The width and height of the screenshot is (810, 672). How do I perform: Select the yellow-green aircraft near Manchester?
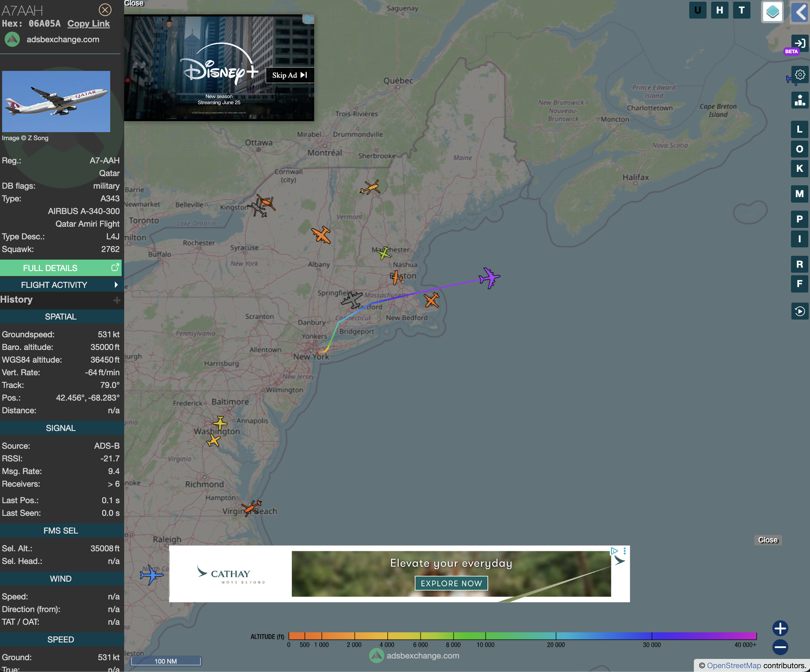click(383, 253)
